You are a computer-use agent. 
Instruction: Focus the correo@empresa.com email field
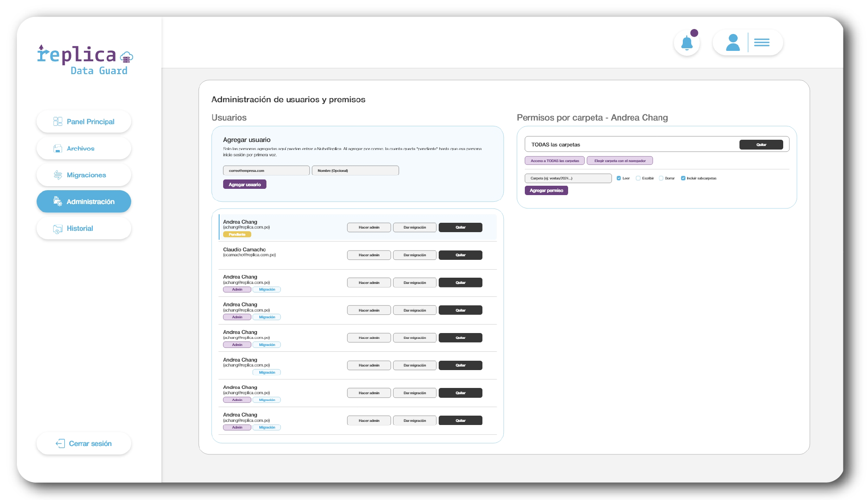[x=266, y=171]
